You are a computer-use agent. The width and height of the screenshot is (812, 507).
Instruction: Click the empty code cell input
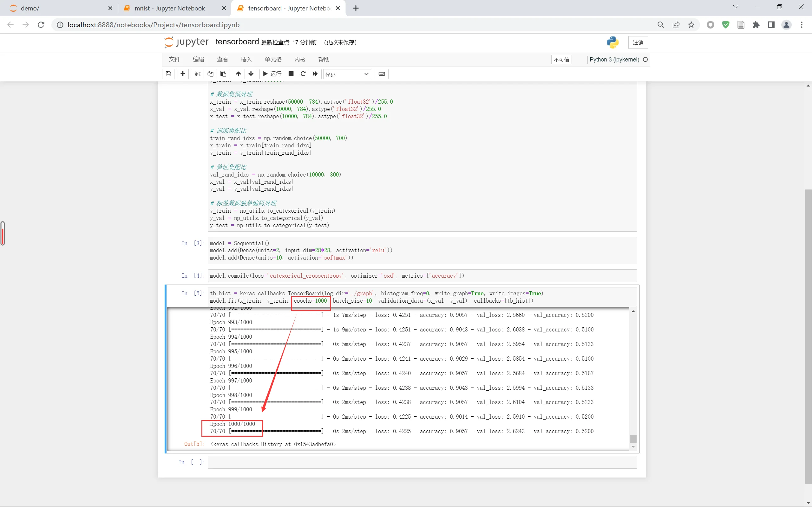click(422, 462)
